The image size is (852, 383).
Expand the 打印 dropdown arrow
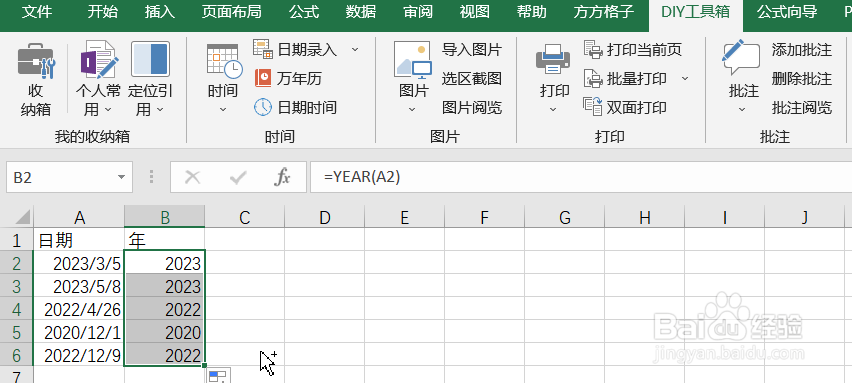(x=553, y=110)
